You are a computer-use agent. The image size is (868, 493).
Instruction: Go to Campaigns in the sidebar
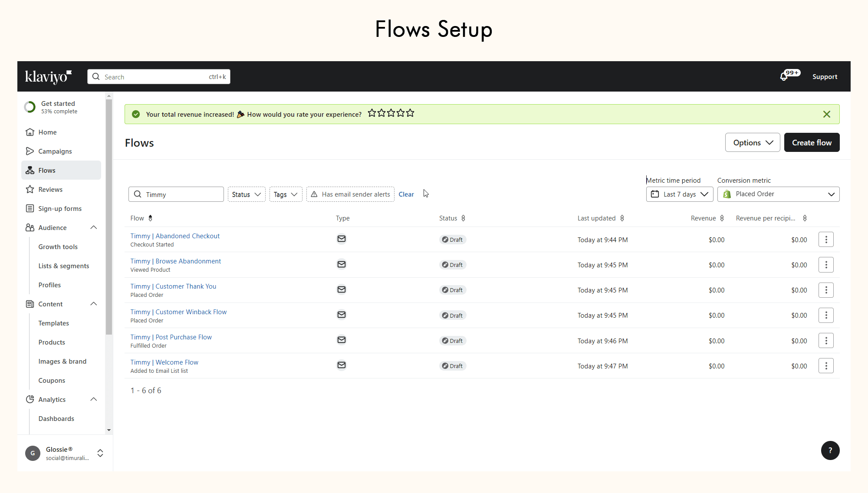(x=55, y=151)
